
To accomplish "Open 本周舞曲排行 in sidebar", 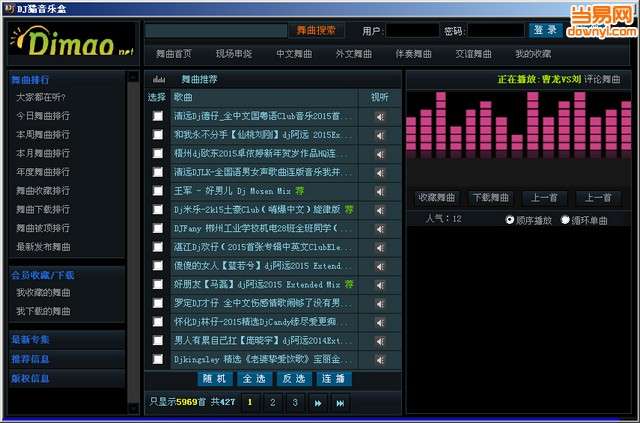I will click(x=43, y=135).
